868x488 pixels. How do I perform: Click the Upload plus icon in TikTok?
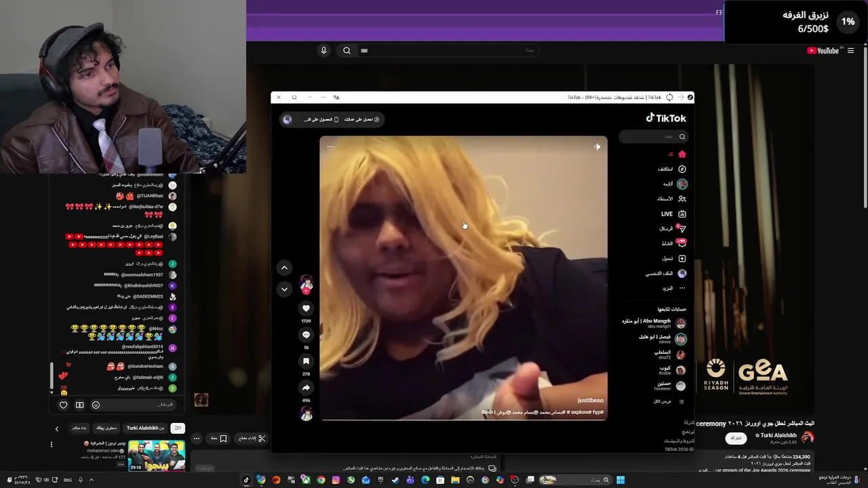pos(682,258)
